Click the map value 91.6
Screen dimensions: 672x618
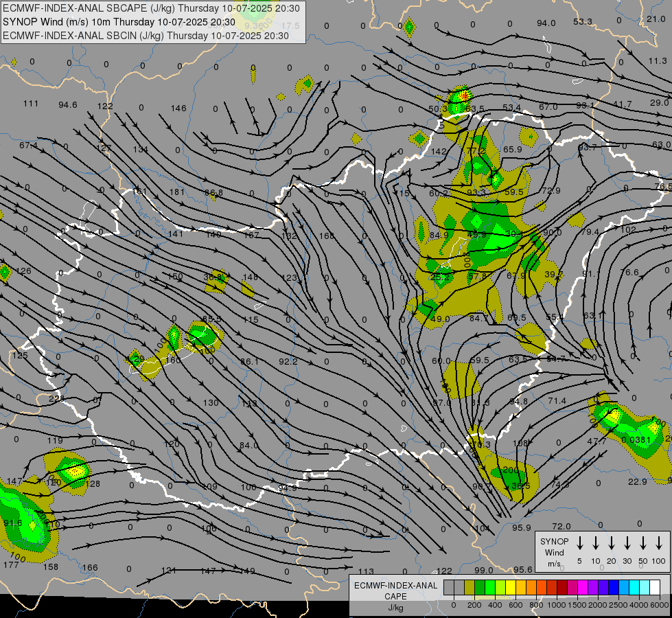[x=13, y=523]
